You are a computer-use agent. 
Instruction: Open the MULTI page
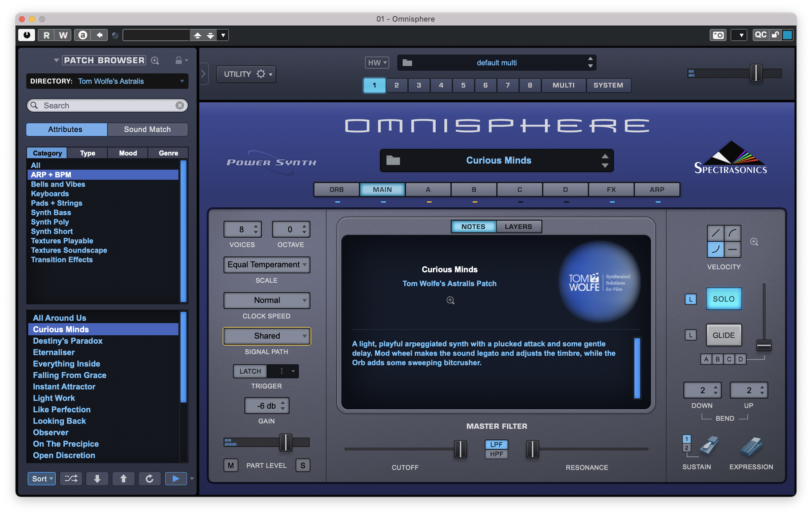[x=564, y=85]
